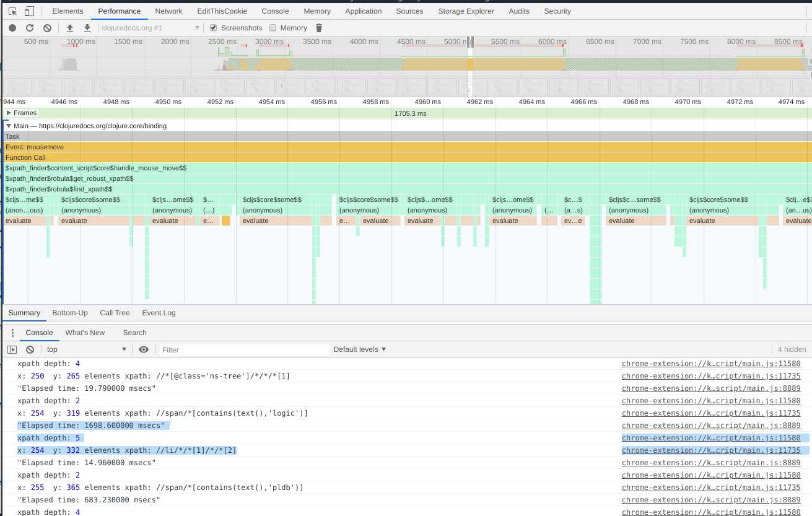
Task: Open the Storage Explorer tab
Action: coord(466,11)
